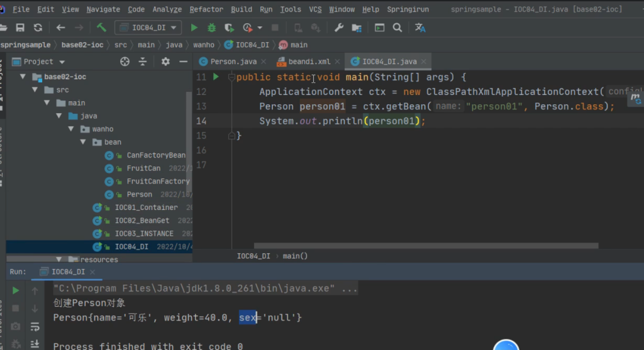Toggle soft-wrap in Run console
Screen dimensions: 644x350
click(x=36, y=327)
